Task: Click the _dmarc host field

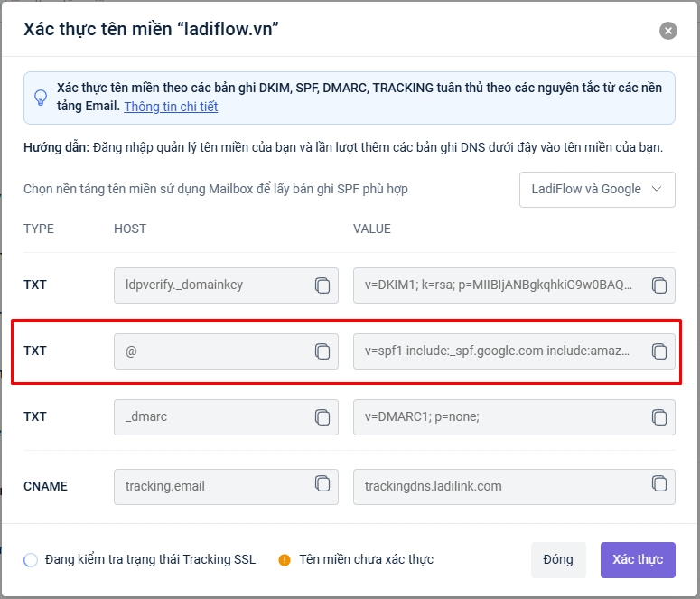Action: pyautogui.click(x=212, y=417)
